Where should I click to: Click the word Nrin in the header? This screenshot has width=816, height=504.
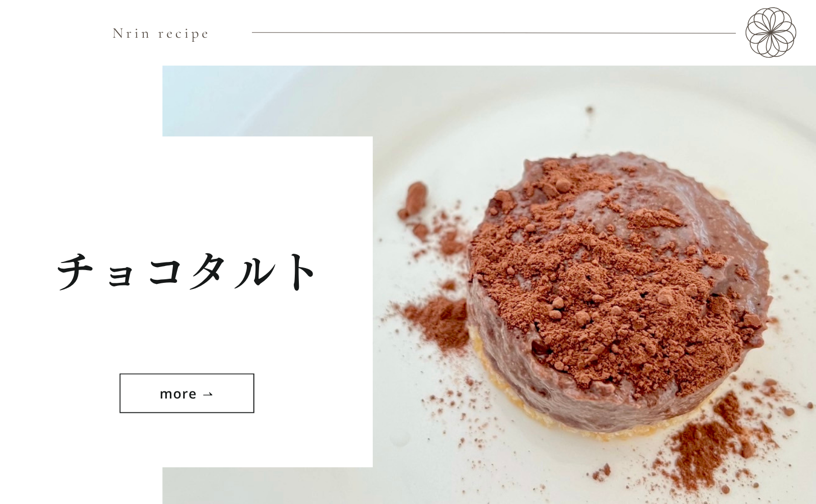[131, 33]
